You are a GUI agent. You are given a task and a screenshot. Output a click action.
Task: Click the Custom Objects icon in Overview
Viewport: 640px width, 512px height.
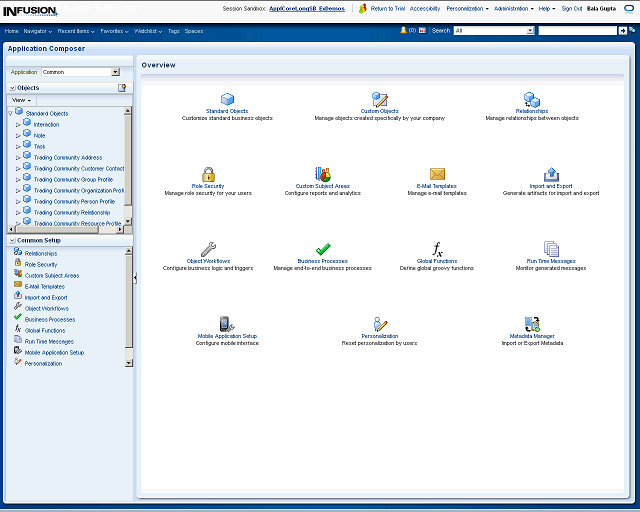380,99
